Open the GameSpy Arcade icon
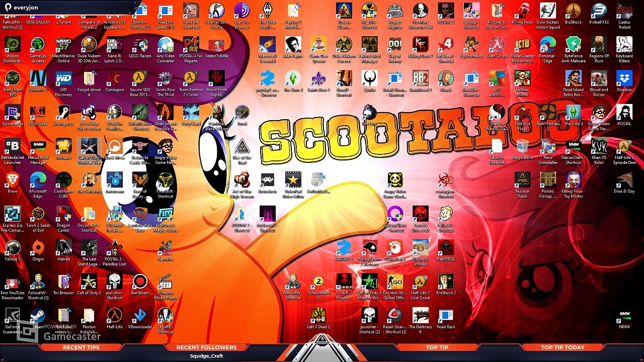Image resolution: width=644 pixels, height=362 pixels. (x=38, y=49)
